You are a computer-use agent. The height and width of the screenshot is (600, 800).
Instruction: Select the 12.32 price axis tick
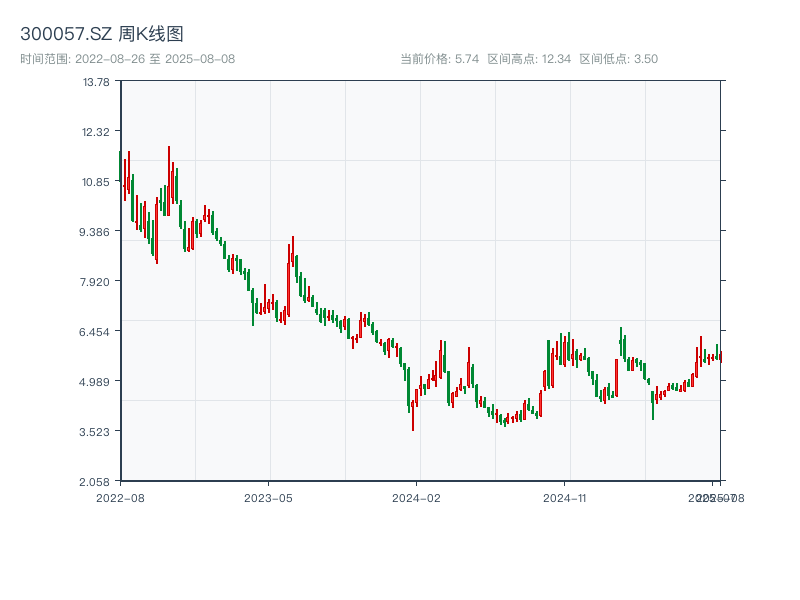[x=96, y=132]
